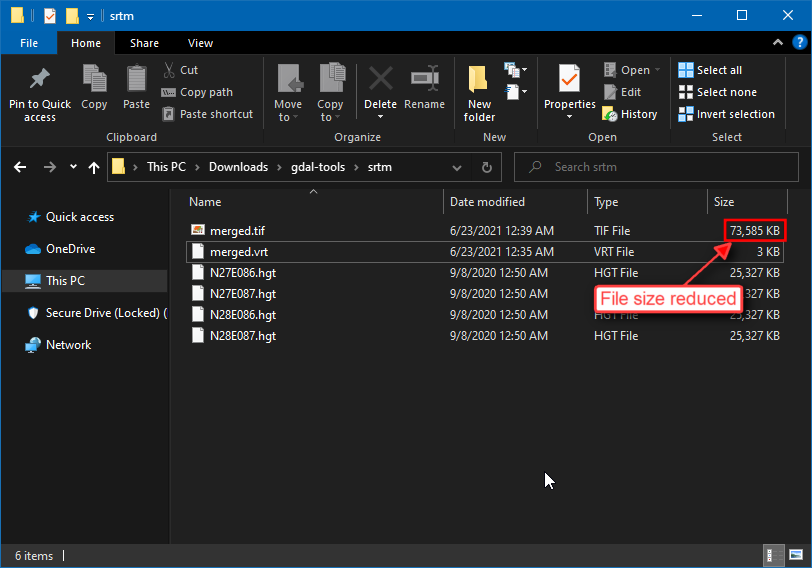
Task: Click the Delete icon in Organize group
Action: (380, 80)
